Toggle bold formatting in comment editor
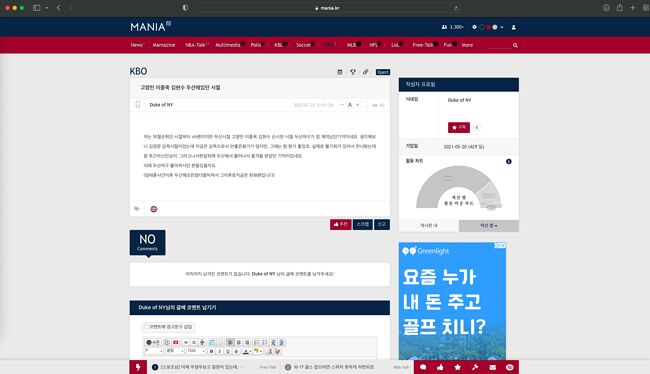The image size is (650, 374). coord(211,351)
